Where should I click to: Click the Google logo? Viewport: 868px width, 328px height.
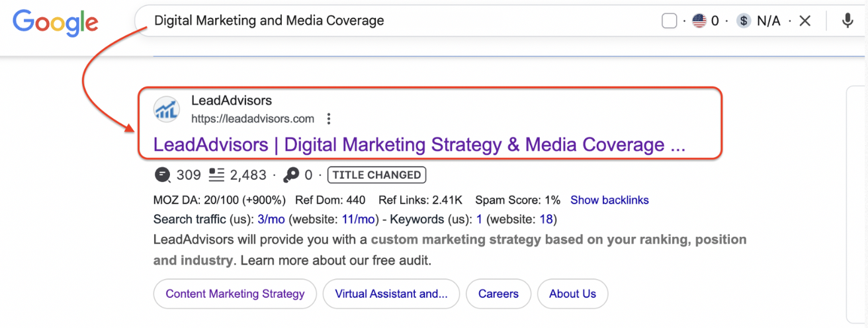[x=56, y=22]
